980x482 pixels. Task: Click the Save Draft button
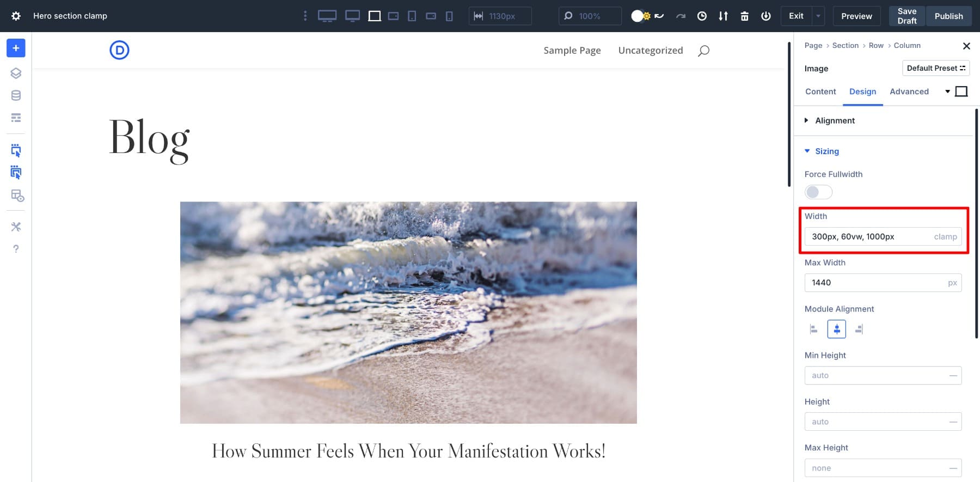[906, 16]
